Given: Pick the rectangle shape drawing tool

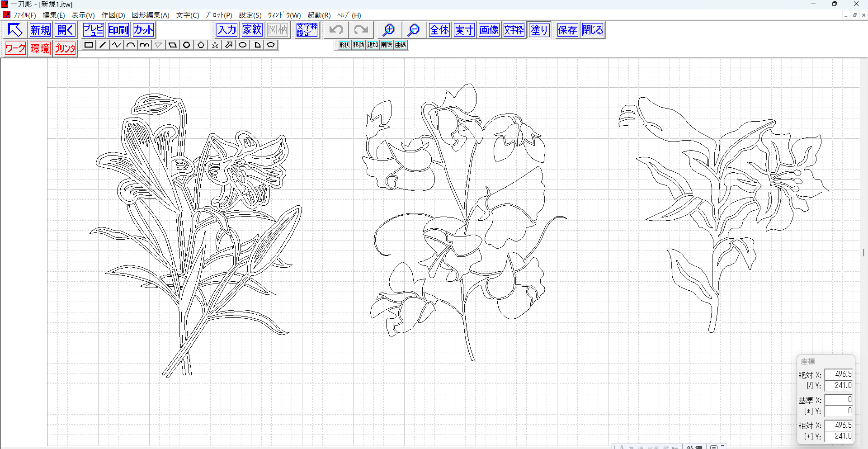Looking at the screenshot, I should tap(89, 45).
